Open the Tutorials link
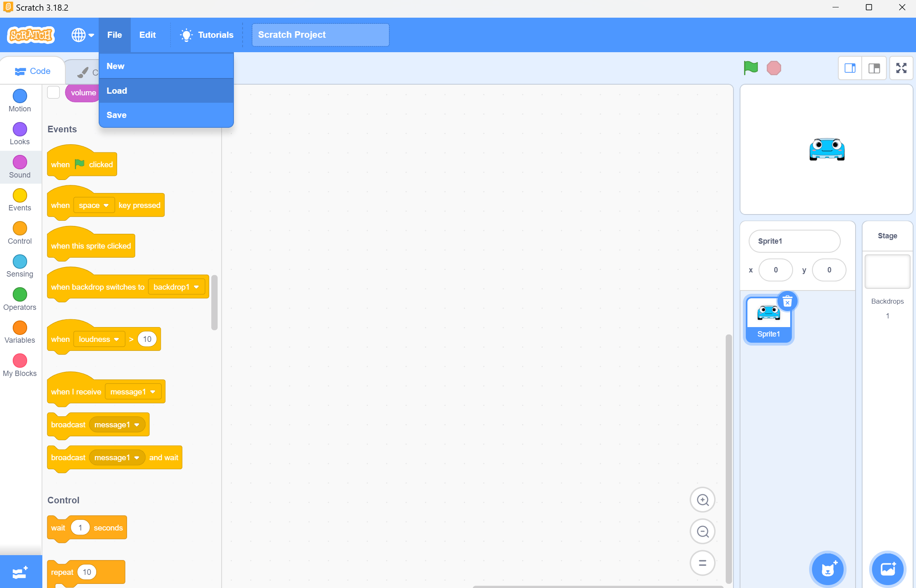 pos(207,35)
